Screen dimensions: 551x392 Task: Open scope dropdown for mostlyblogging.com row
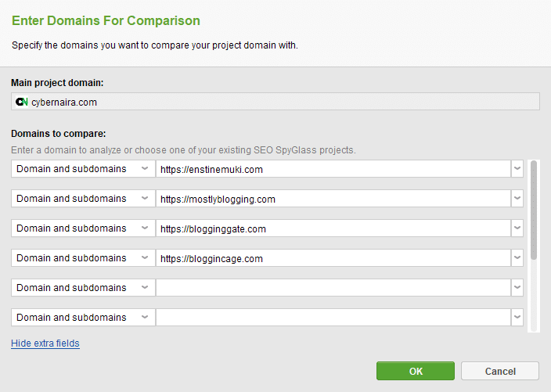83,199
